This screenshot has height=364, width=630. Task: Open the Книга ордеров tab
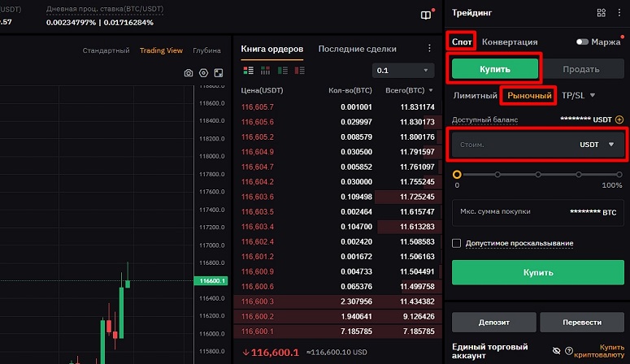click(272, 49)
